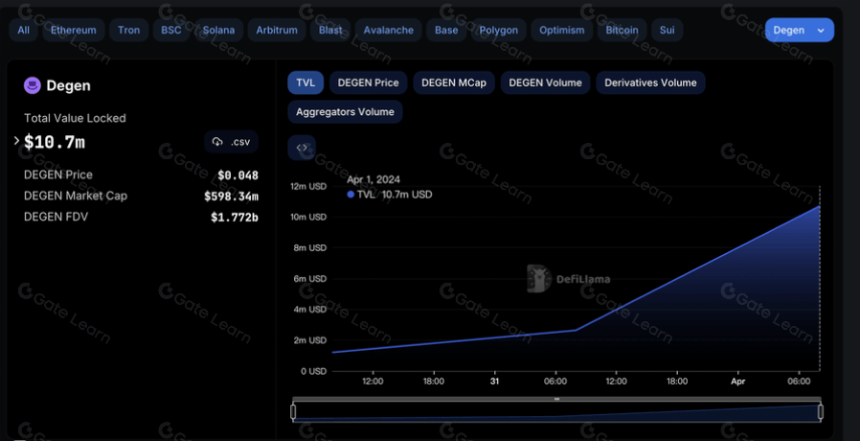Image resolution: width=860 pixels, height=441 pixels.
Task: Click the Apr label on time axis
Action: 738,381
